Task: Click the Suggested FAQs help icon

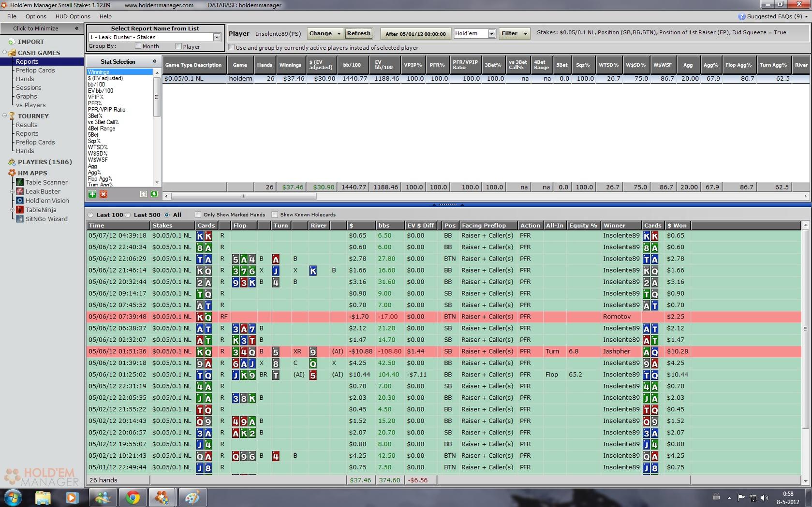Action: tap(742, 16)
